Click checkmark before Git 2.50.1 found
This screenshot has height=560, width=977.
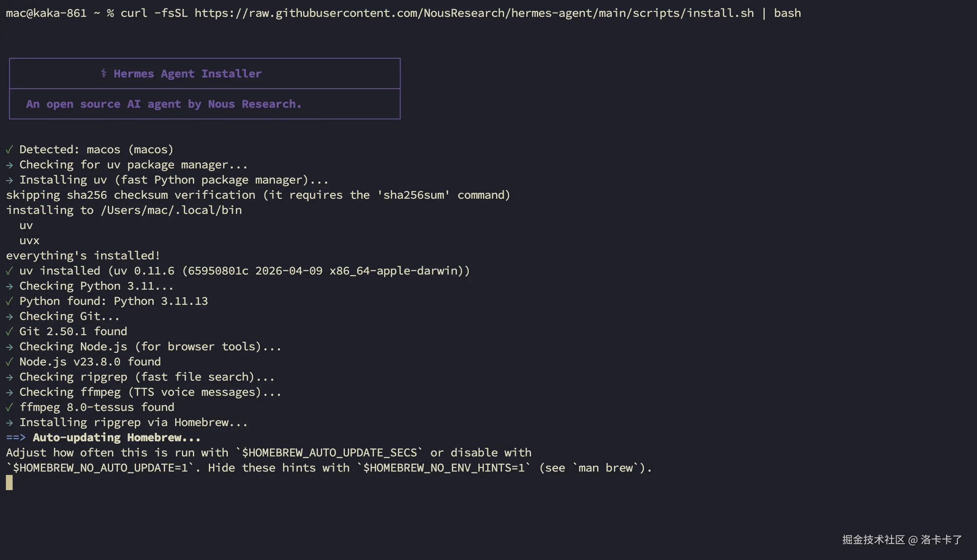[9, 331]
